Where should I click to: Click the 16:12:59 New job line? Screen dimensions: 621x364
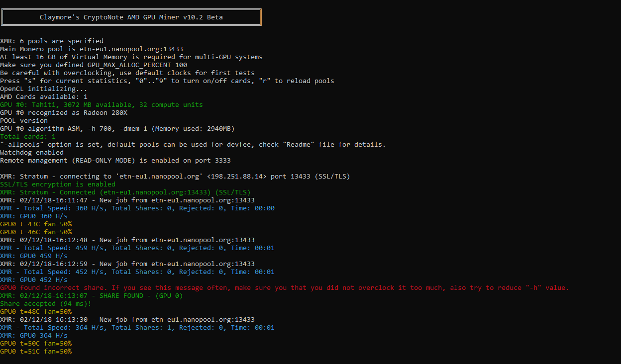point(127,264)
